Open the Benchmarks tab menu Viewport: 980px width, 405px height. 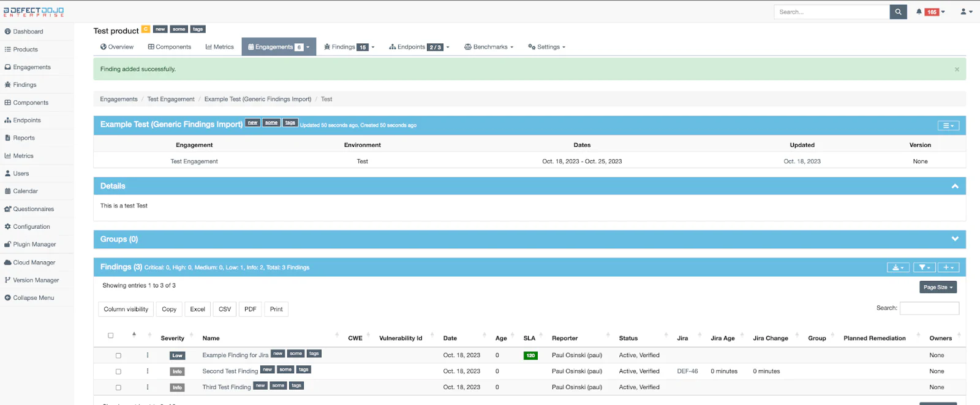click(489, 47)
